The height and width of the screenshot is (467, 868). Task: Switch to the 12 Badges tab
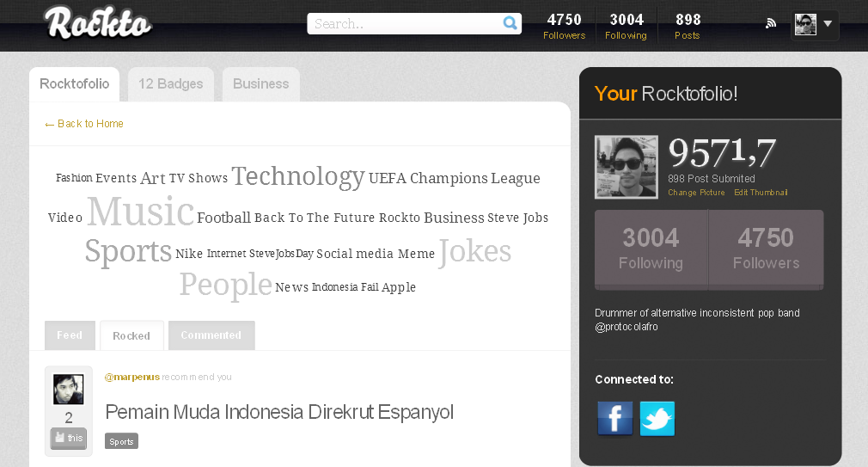pyautogui.click(x=170, y=84)
